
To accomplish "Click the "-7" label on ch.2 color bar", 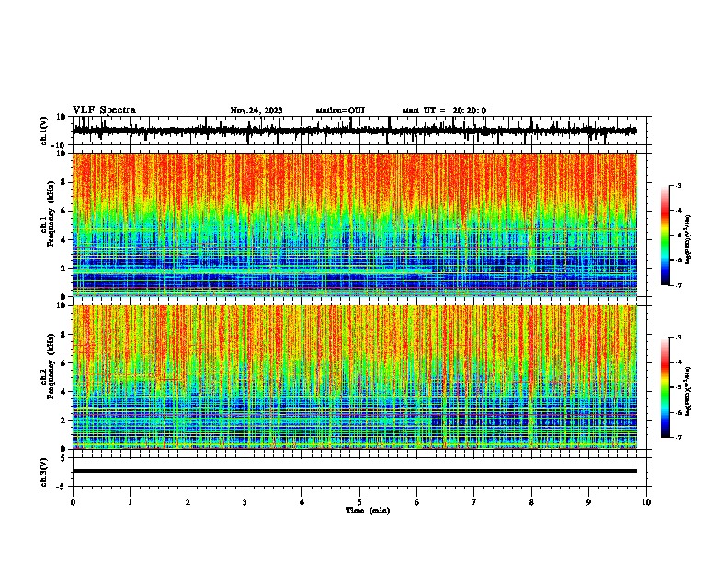I will pos(677,437).
